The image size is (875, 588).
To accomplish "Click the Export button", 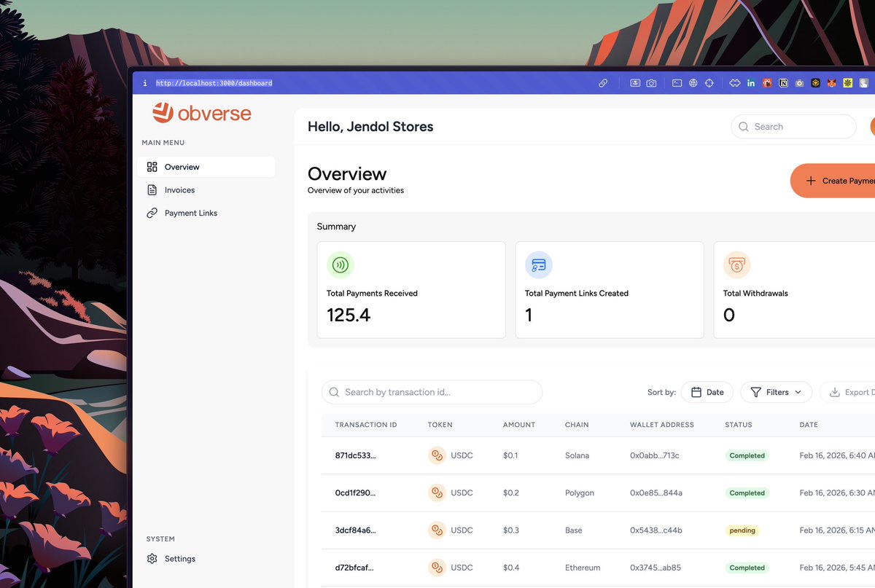I will tap(847, 392).
